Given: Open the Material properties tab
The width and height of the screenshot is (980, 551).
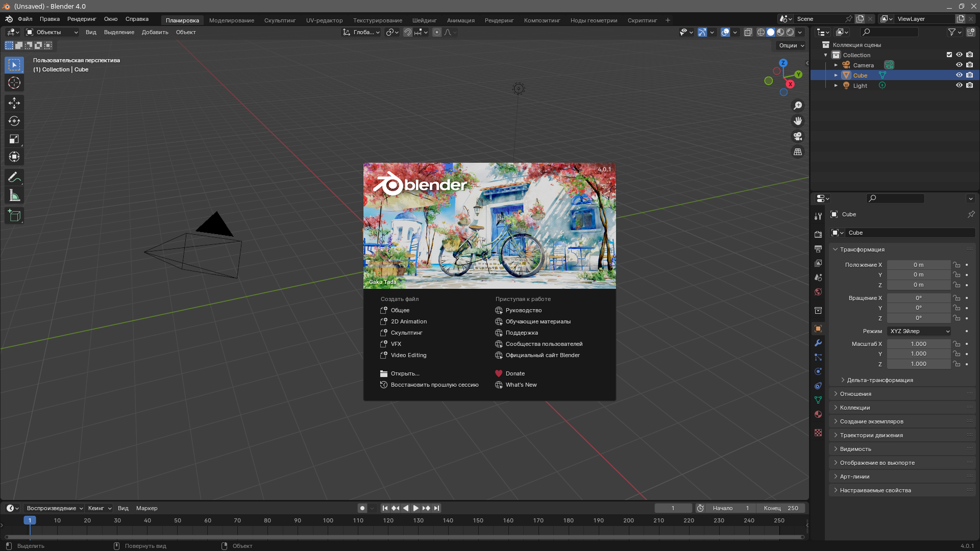Looking at the screenshot, I should coord(818,414).
